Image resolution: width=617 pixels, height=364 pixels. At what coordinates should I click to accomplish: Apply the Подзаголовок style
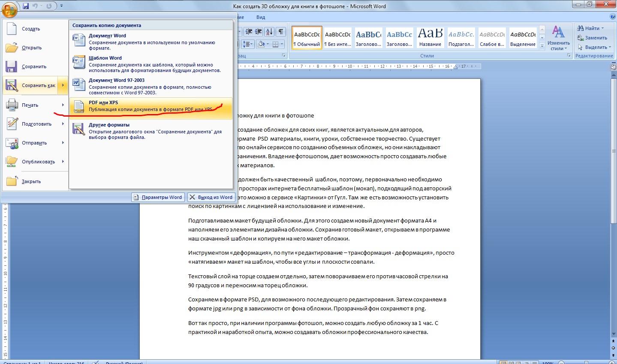pos(461,38)
